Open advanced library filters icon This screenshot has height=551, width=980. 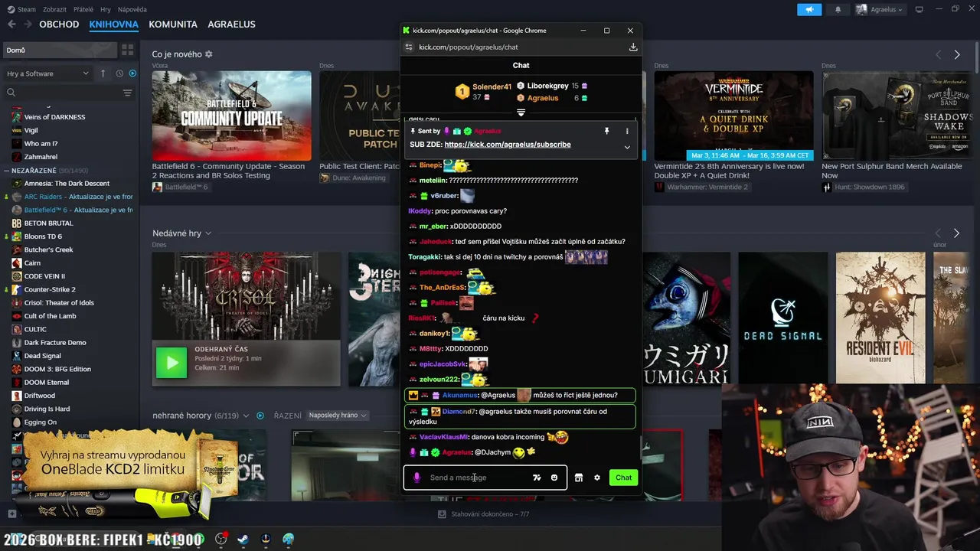coord(127,93)
